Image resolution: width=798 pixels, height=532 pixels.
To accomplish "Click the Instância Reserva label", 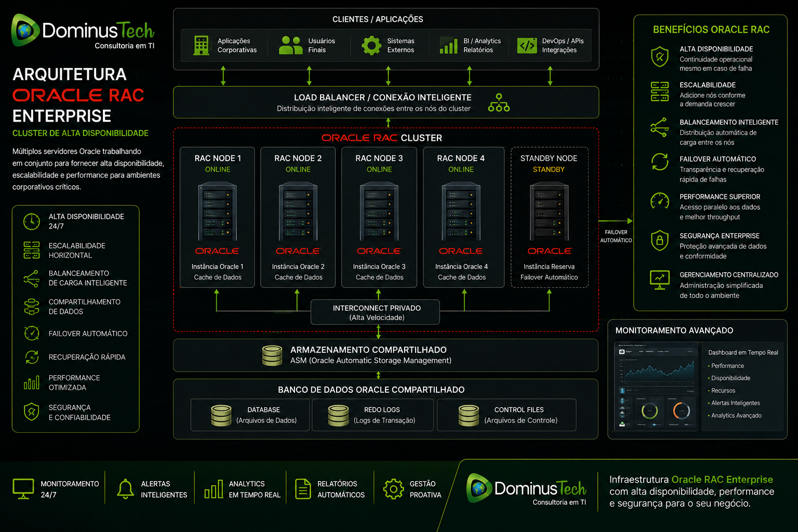I will pyautogui.click(x=549, y=267).
